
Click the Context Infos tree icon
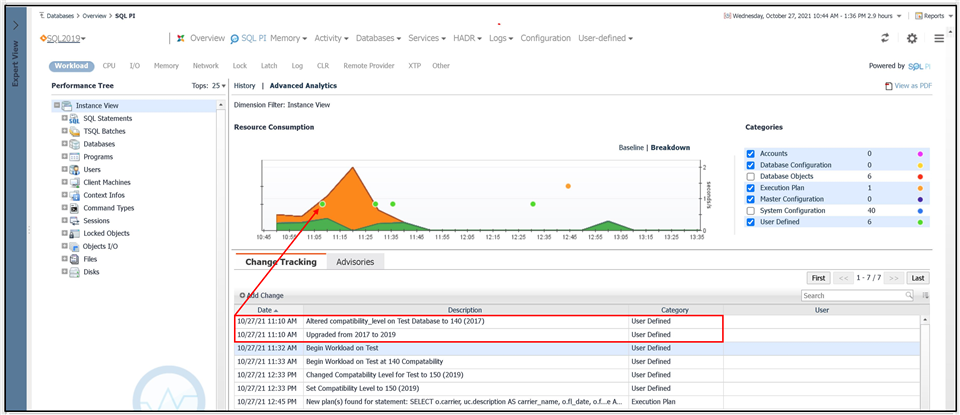tap(74, 195)
